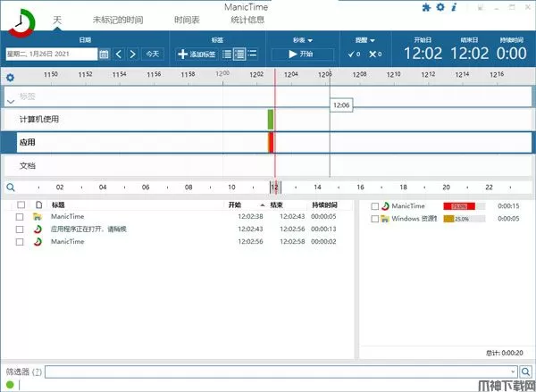Tick checkbox beside Windows 资源管理器 summary
The height and width of the screenshot is (392, 536).
[375, 218]
